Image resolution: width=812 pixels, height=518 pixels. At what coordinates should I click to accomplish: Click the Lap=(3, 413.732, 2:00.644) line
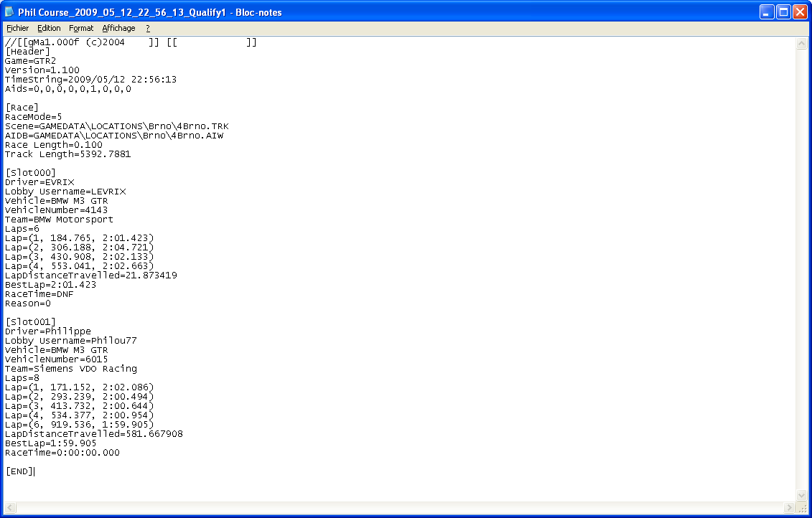(79, 405)
